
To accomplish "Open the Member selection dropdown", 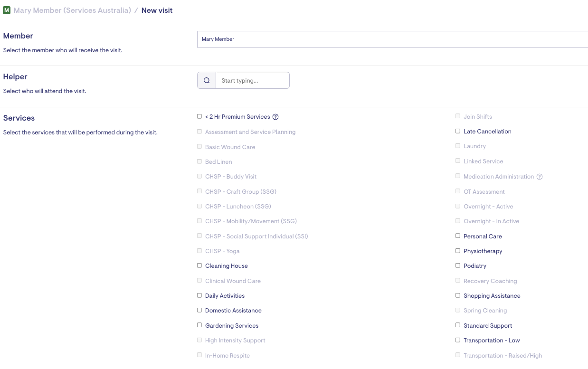I will [392, 39].
